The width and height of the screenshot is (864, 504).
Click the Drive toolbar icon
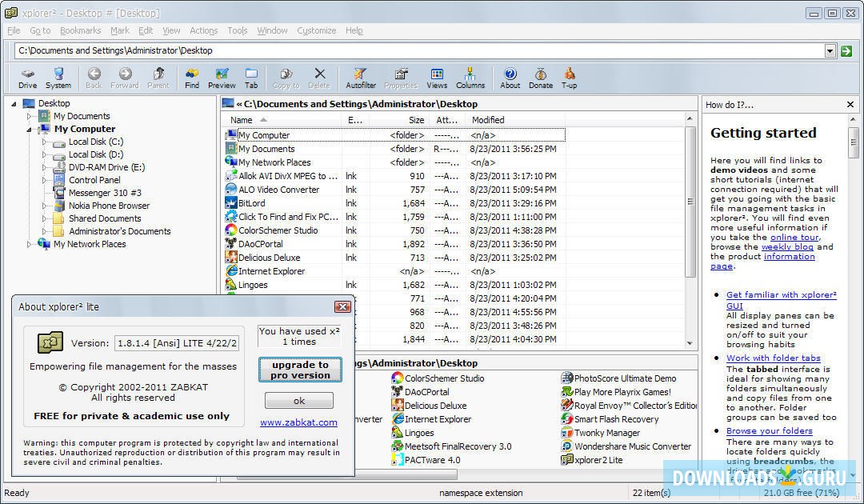click(27, 78)
